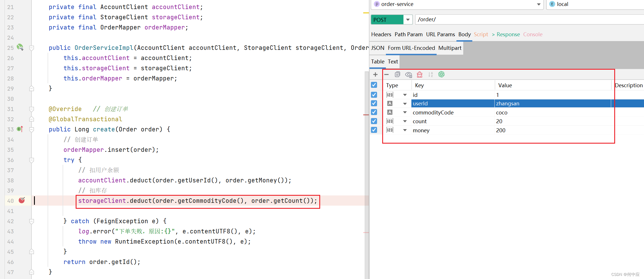Click the numeric type icon for count row
644x279 pixels.
tap(390, 121)
